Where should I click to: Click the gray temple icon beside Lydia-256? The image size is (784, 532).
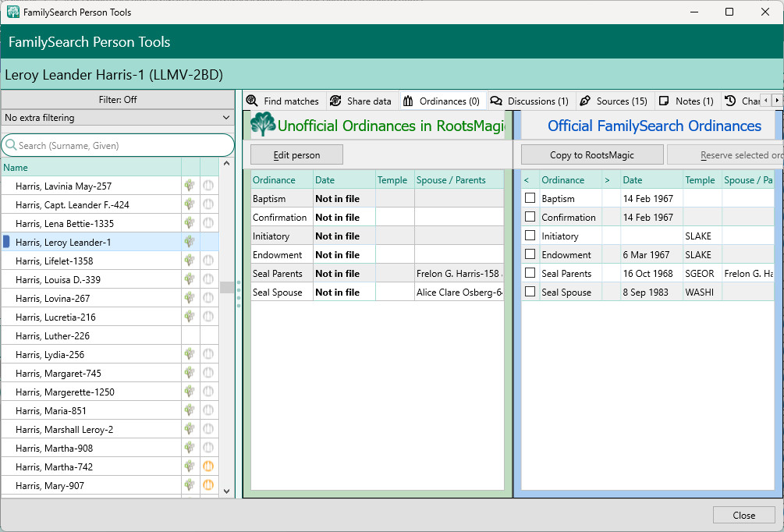[x=208, y=354]
